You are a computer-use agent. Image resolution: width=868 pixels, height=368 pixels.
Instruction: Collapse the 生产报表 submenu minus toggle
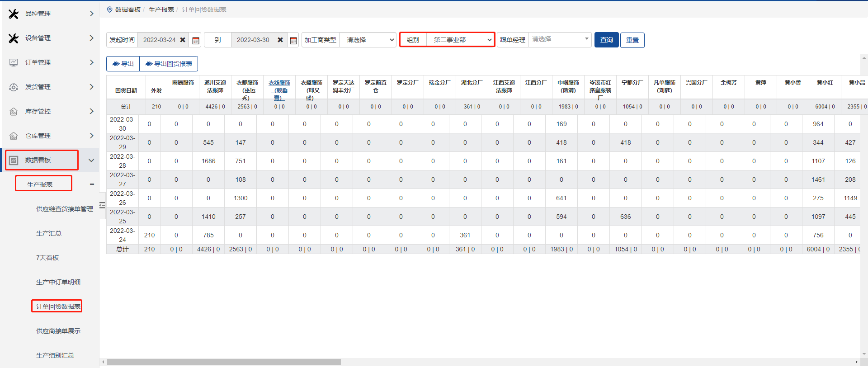point(92,184)
